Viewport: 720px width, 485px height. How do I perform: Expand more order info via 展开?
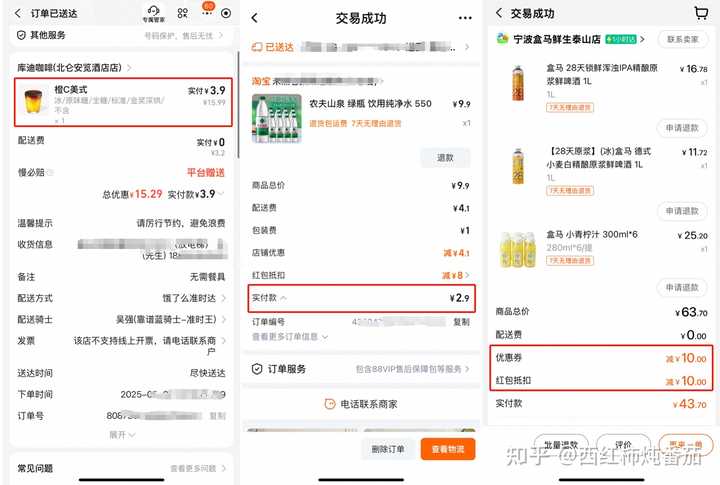122,434
